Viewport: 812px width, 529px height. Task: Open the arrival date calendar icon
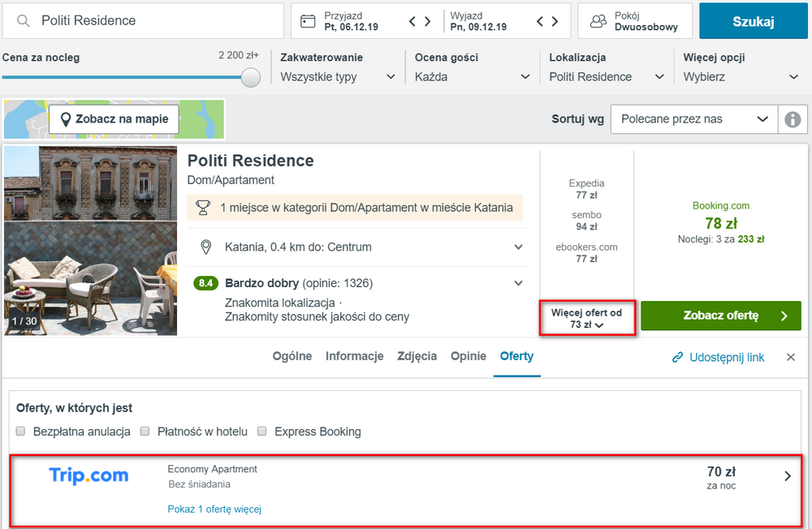pos(308,21)
